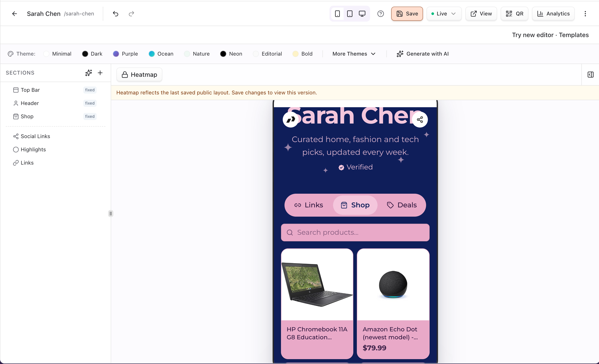
Task: Toggle the right side panel icon
Action: click(x=590, y=74)
